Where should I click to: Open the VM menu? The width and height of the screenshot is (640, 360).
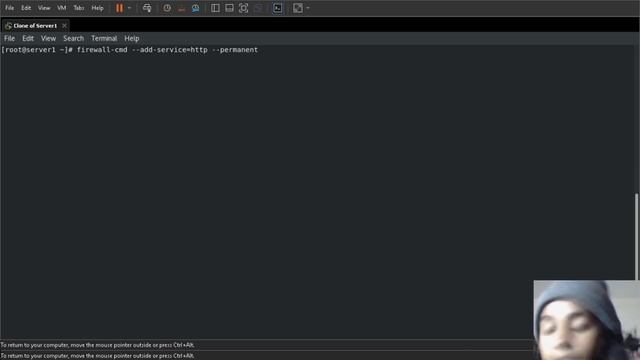point(62,8)
